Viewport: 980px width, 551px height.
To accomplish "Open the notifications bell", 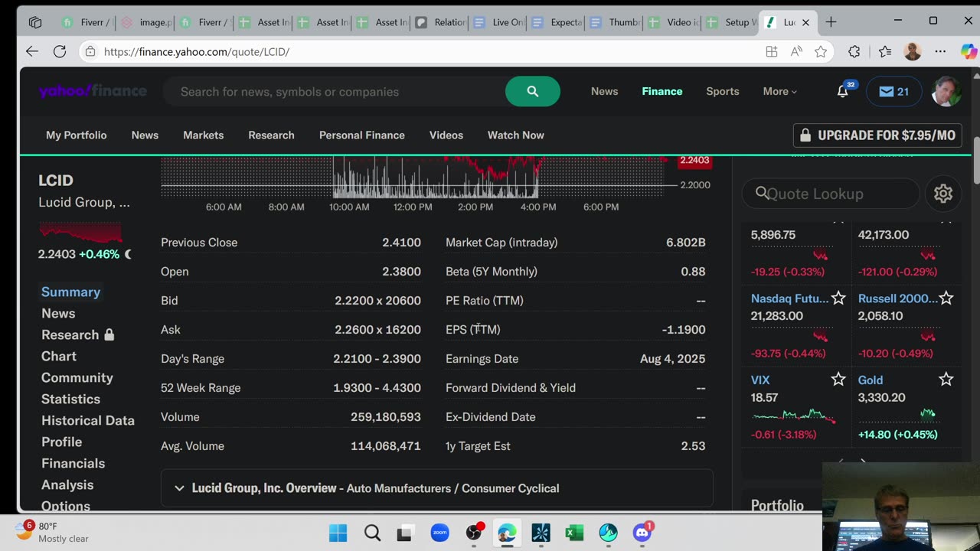I will [x=843, y=92].
